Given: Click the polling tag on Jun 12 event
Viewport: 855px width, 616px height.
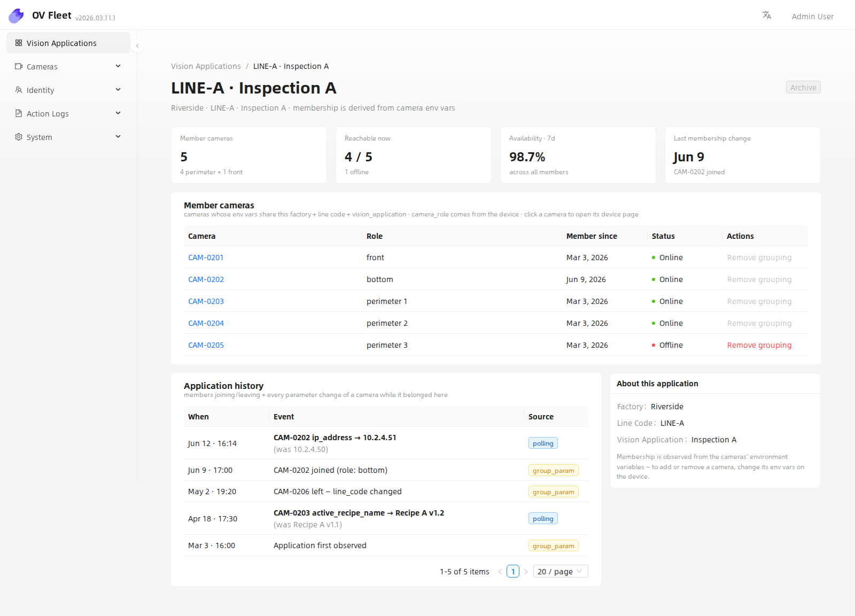Looking at the screenshot, I should coord(543,443).
